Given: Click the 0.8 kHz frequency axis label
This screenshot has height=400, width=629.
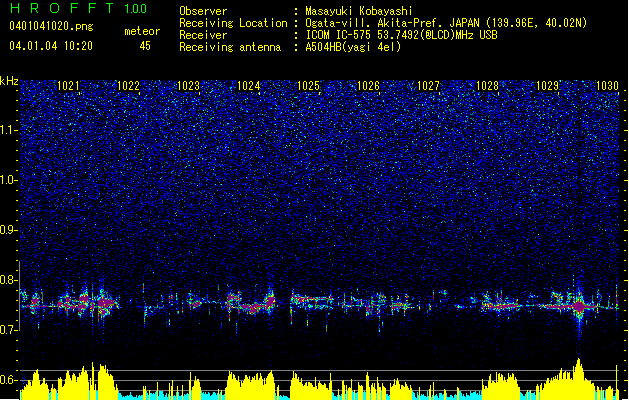Looking at the screenshot, I should tap(9, 280).
